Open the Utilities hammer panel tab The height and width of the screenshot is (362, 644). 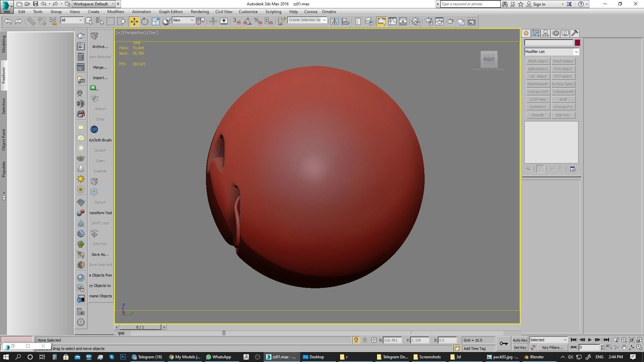click(575, 33)
